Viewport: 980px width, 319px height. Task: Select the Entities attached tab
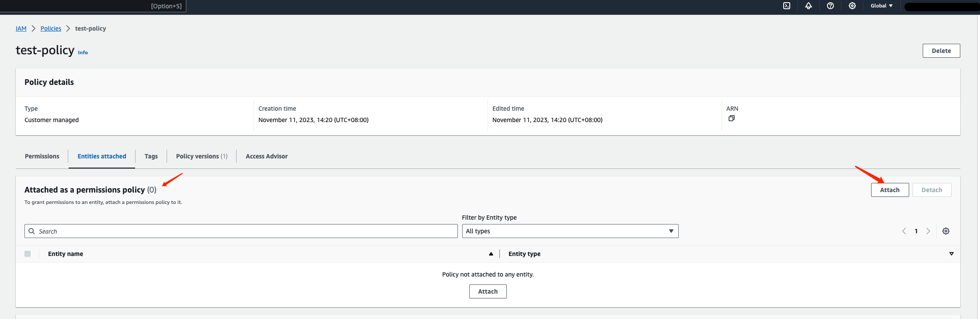pos(102,156)
